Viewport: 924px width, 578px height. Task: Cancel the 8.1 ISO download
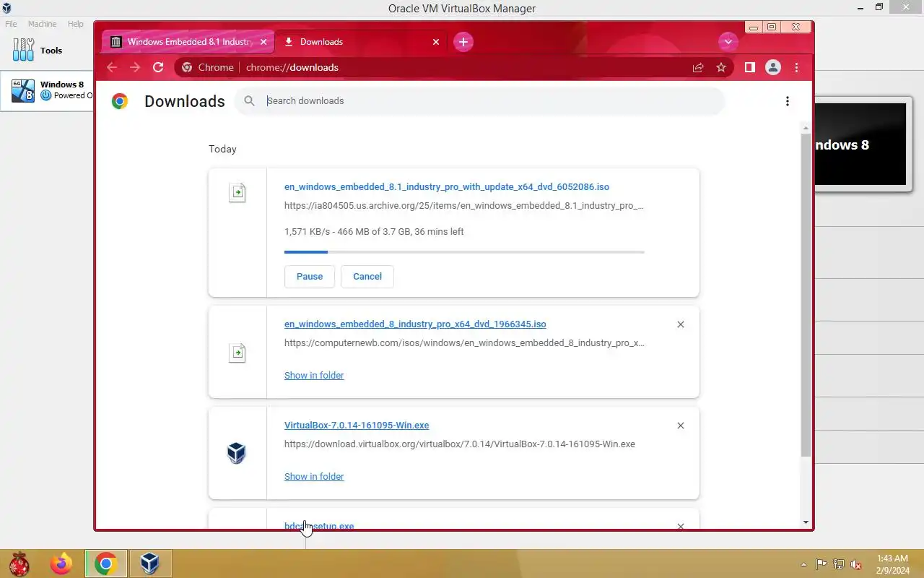(x=367, y=276)
